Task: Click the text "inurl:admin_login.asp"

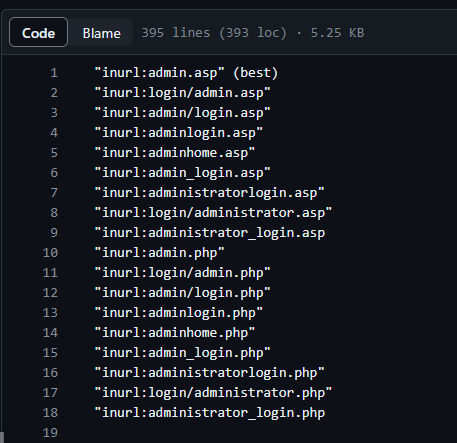Action: (182, 173)
